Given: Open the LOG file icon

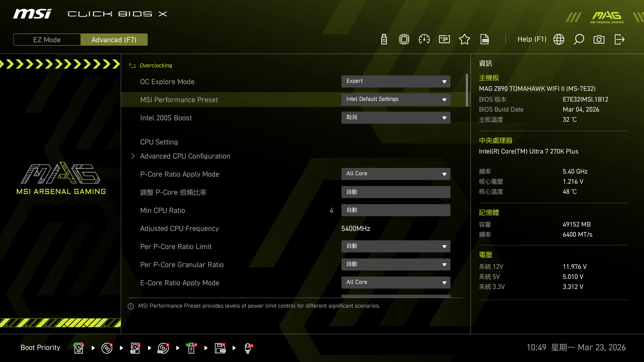Looking at the screenshot, I should 485,40.
